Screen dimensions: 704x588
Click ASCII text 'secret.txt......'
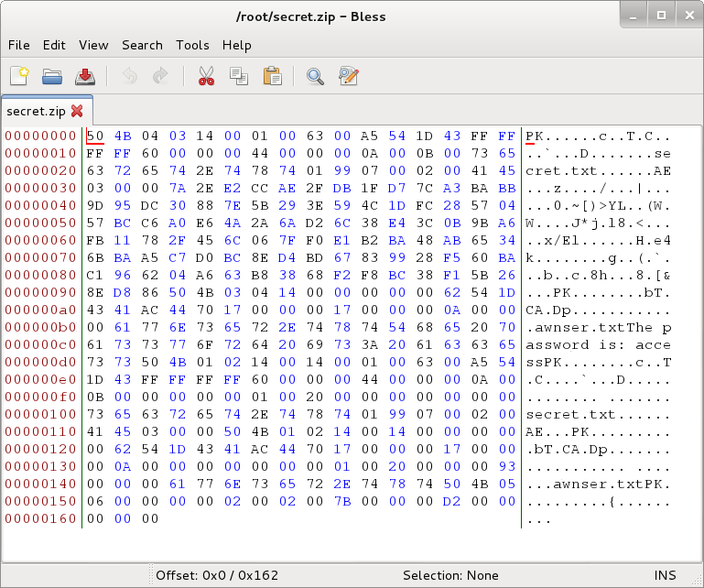pos(599,414)
